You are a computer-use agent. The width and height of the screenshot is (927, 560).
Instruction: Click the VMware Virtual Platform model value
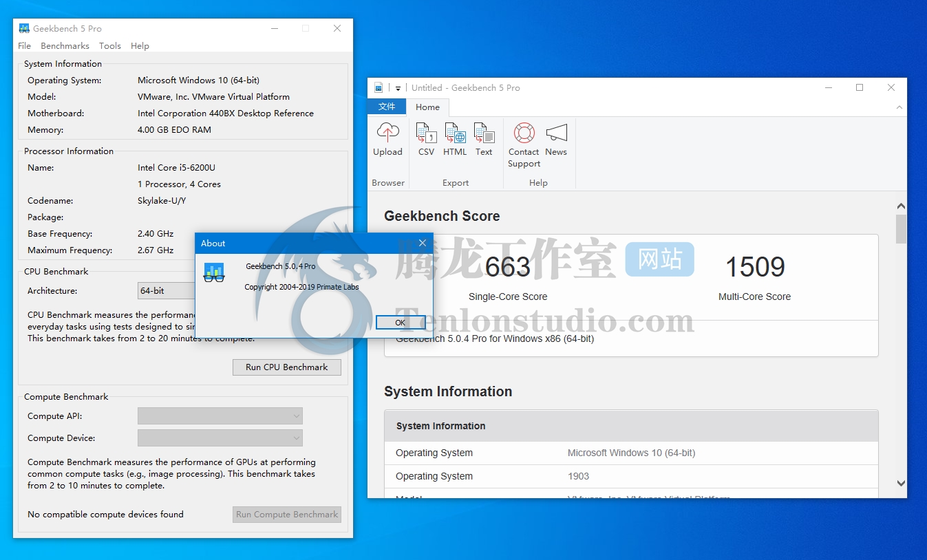pyautogui.click(x=213, y=96)
